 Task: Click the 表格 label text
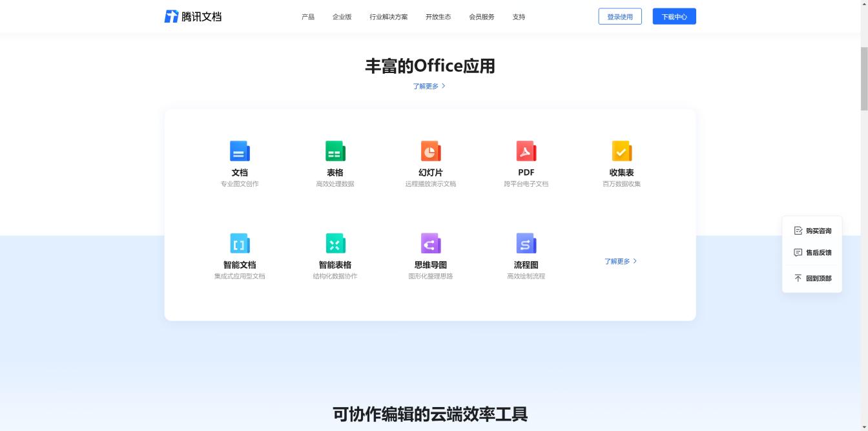click(335, 173)
